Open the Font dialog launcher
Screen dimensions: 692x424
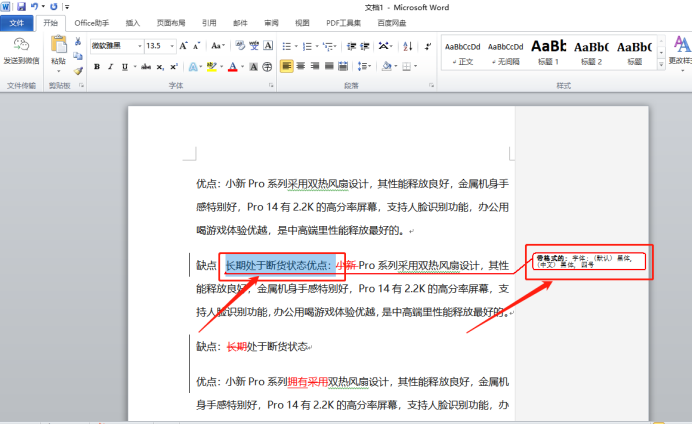pyautogui.click(x=271, y=86)
